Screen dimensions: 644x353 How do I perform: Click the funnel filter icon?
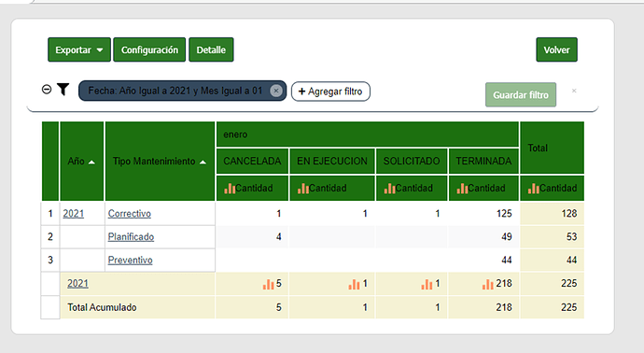[63, 89]
